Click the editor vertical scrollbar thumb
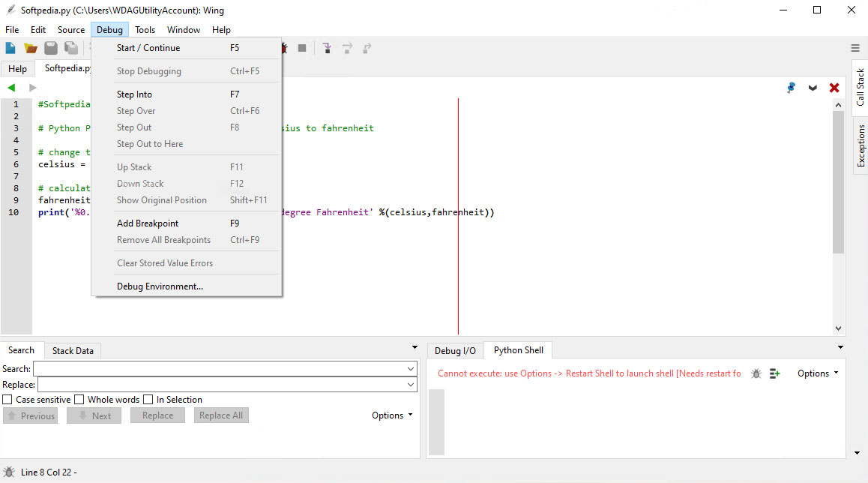 point(838,182)
